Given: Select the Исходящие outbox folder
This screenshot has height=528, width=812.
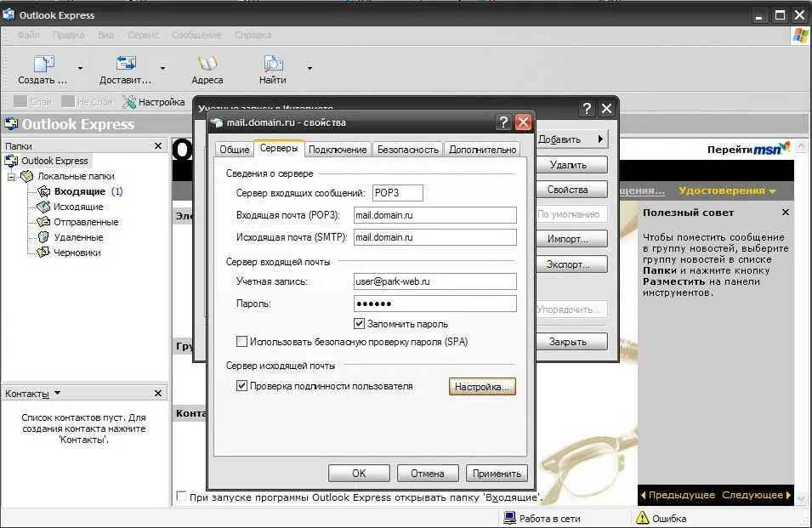Looking at the screenshot, I should tap(78, 207).
